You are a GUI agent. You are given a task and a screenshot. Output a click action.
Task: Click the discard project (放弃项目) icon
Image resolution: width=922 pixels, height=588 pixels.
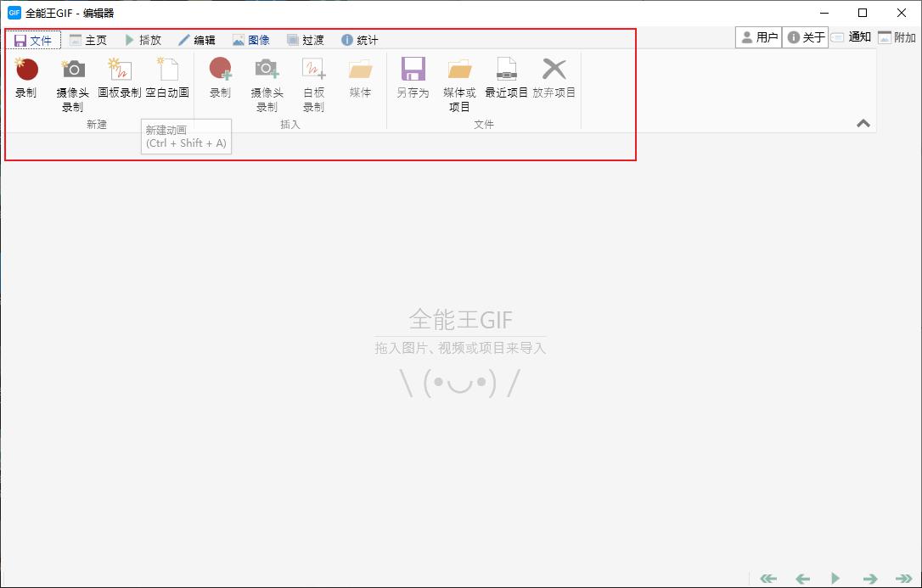pos(554,77)
